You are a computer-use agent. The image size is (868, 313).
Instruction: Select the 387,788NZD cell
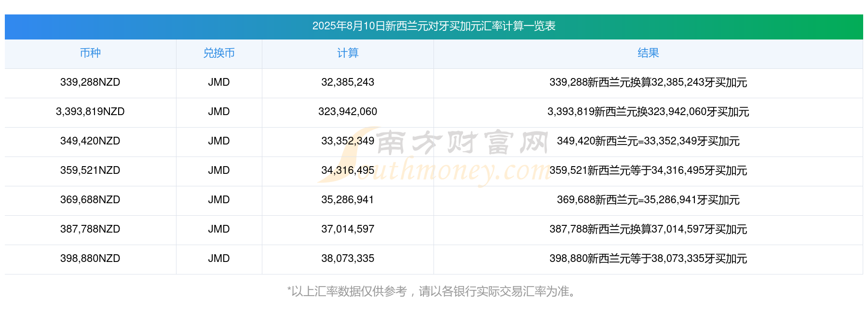pos(90,229)
